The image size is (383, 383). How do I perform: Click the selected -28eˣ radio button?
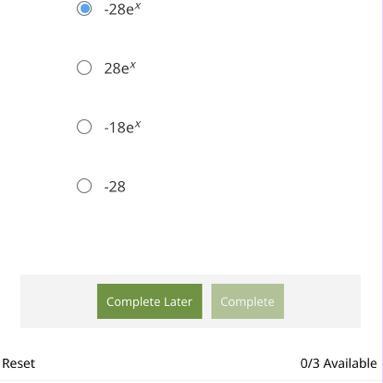pyautogui.click(x=84, y=8)
